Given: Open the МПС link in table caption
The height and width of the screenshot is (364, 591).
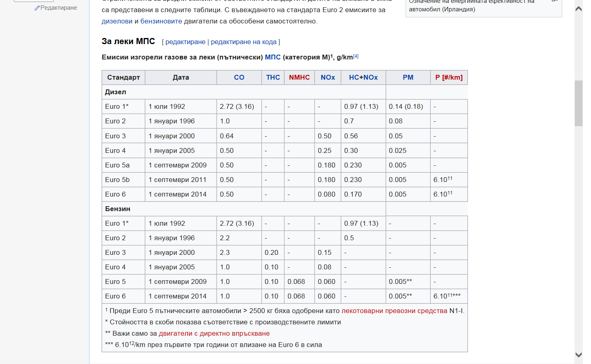Looking at the screenshot, I should [x=272, y=57].
